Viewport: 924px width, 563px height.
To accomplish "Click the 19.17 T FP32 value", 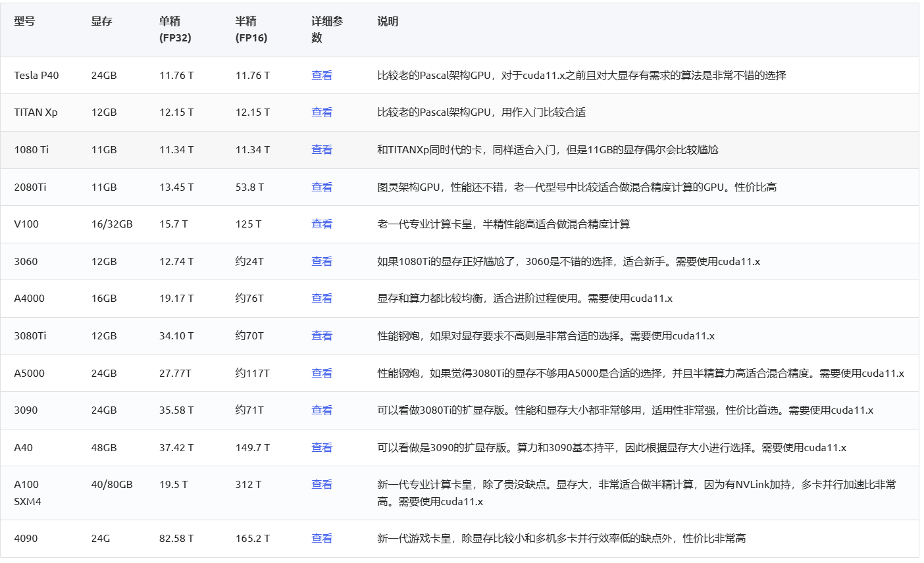I will pos(176,299).
